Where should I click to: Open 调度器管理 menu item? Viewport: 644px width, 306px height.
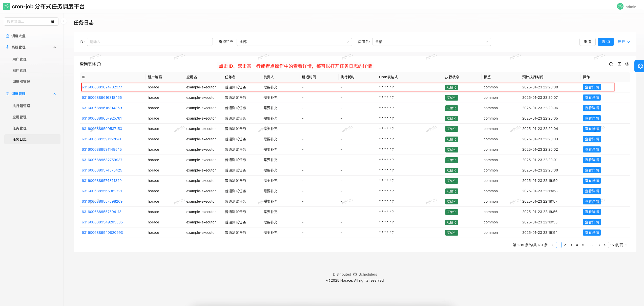pyautogui.click(x=21, y=82)
